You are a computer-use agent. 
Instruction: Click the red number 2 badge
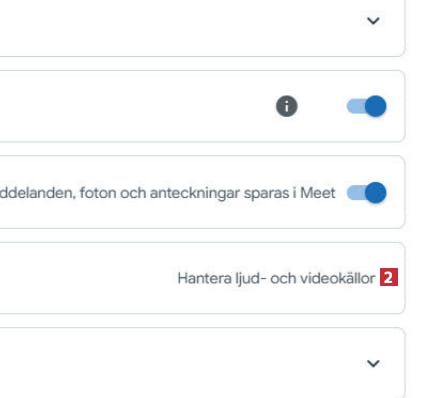(x=389, y=277)
